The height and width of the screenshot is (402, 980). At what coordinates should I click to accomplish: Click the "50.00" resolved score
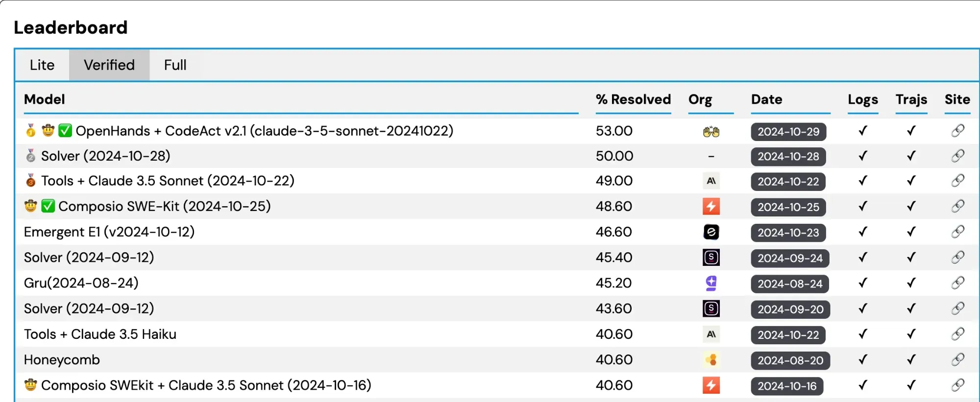614,156
